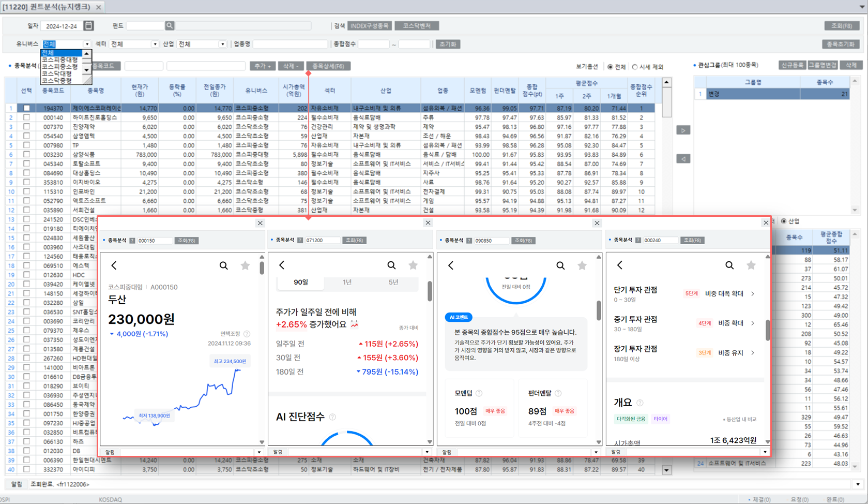Click the 종합점수 minimum input field
The height and width of the screenshot is (504, 868).
373,45
